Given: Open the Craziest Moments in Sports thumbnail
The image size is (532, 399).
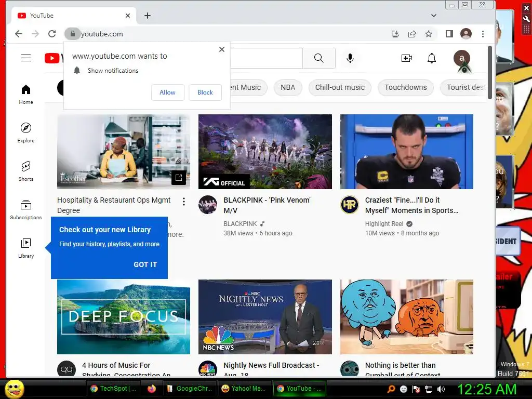Looking at the screenshot, I should pyautogui.click(x=406, y=152).
